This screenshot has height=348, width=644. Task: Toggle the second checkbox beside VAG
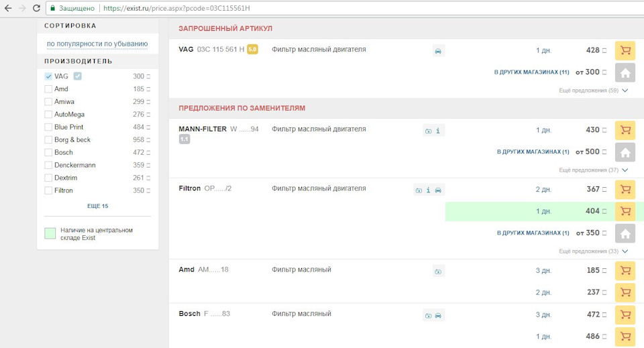pos(78,76)
